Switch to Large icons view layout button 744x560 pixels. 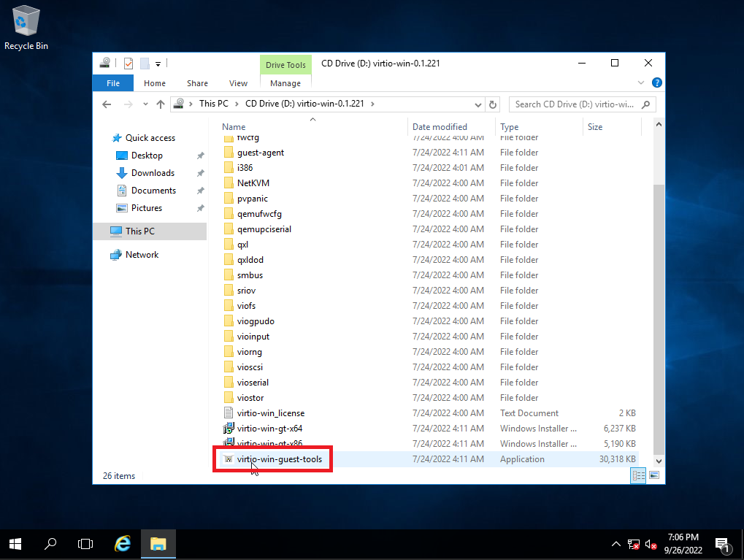click(654, 475)
